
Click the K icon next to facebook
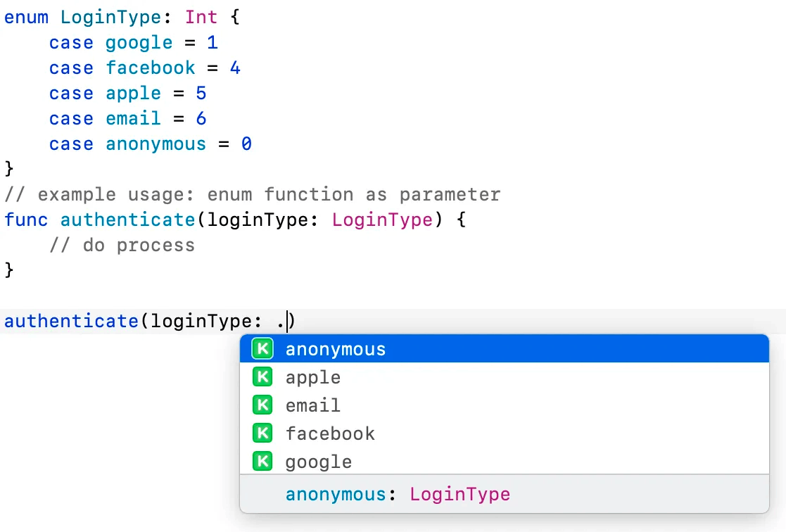pos(262,433)
